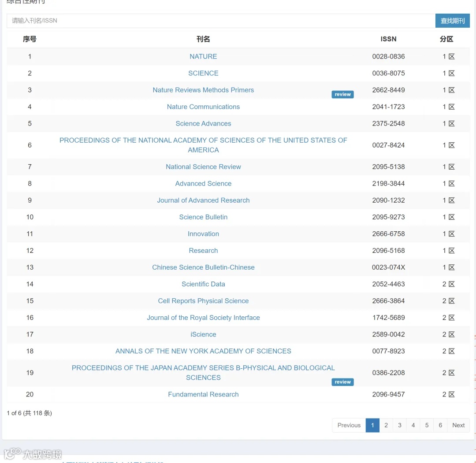476x463 pixels.
Task: Select ISSN 1742-5689 cell
Action: pyautogui.click(x=388, y=317)
